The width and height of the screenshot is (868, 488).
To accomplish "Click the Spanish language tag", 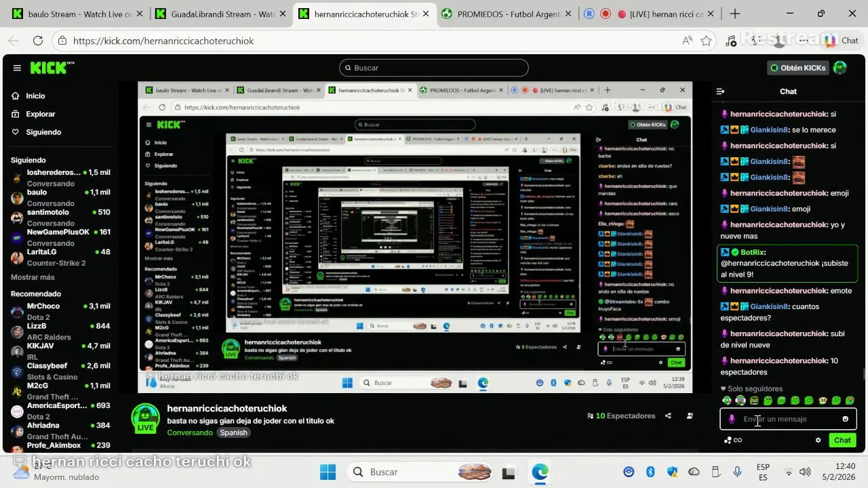I will [x=233, y=432].
